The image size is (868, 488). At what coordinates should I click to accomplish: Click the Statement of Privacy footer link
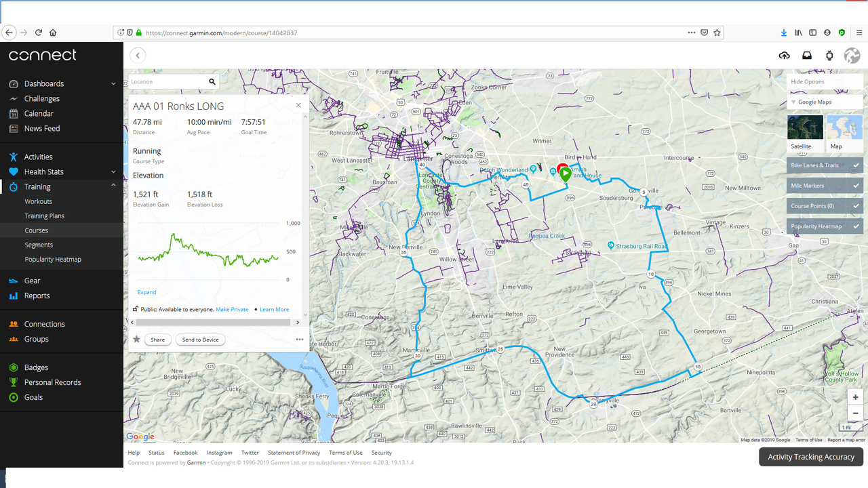pos(294,453)
